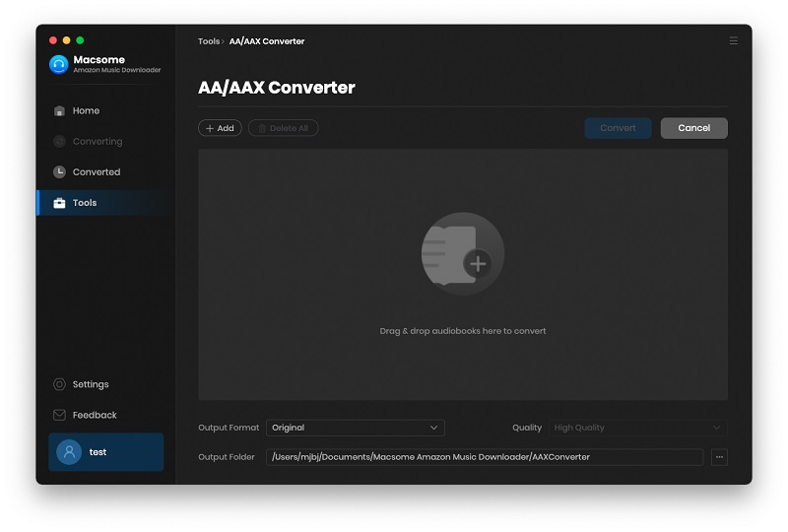Image resolution: width=788 pixels, height=532 pixels.
Task: Select the Tools sidebar item
Action: pos(105,203)
